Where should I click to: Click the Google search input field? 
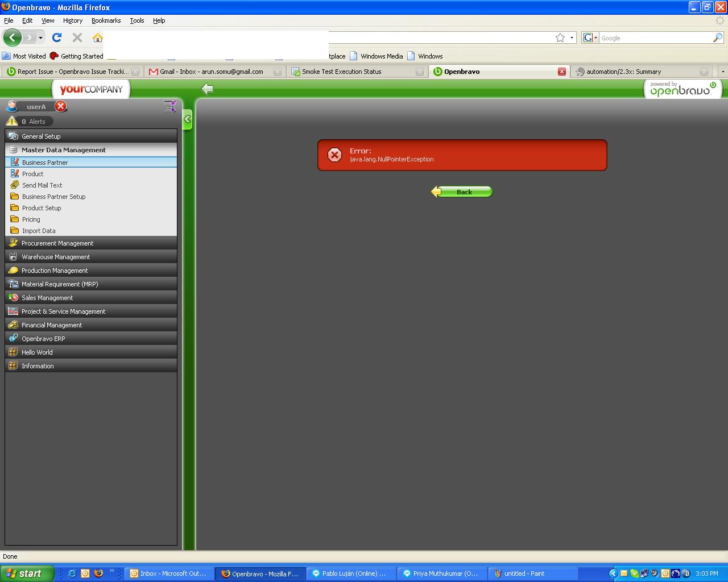point(654,38)
